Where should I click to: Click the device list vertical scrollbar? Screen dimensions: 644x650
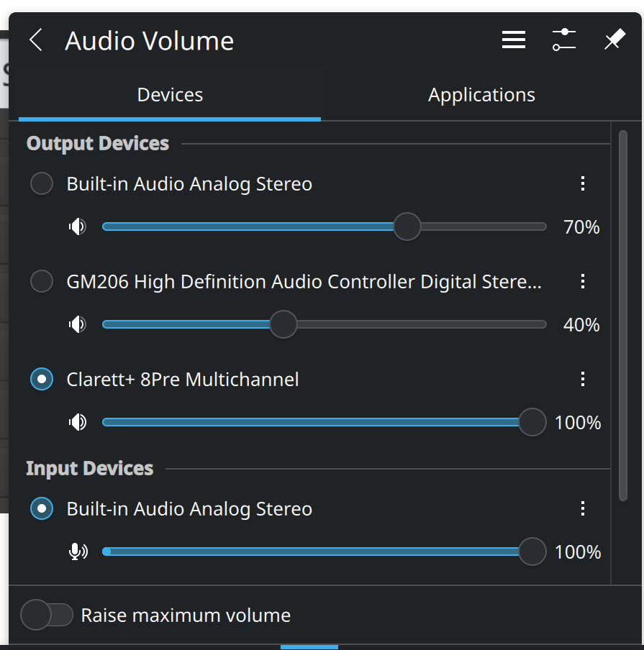623,315
